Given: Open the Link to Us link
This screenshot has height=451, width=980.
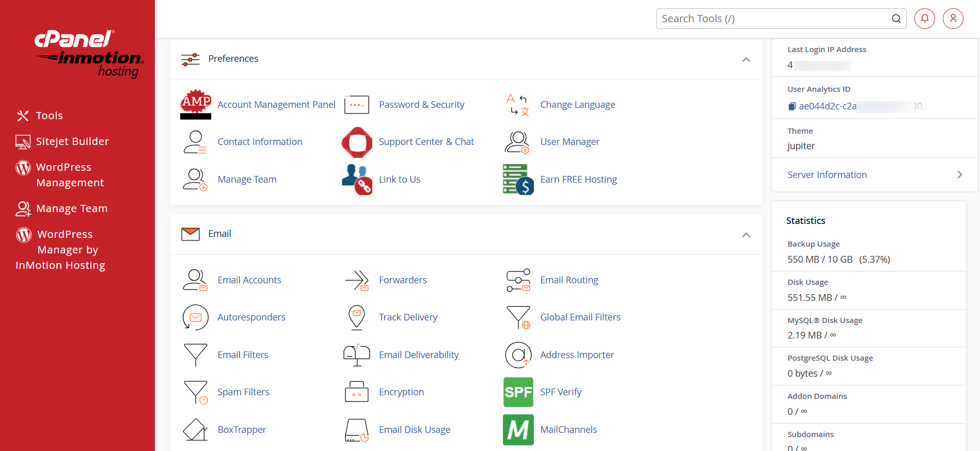Looking at the screenshot, I should [400, 180].
